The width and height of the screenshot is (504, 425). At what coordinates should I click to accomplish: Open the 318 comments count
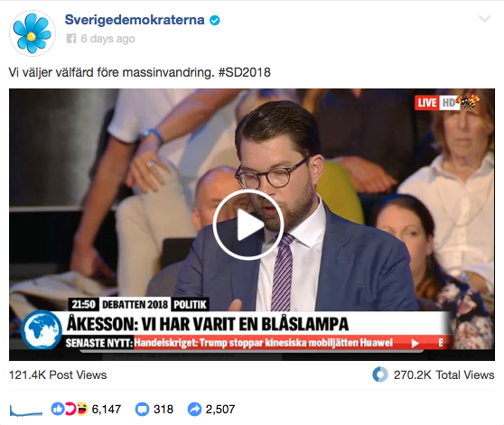coord(163,409)
